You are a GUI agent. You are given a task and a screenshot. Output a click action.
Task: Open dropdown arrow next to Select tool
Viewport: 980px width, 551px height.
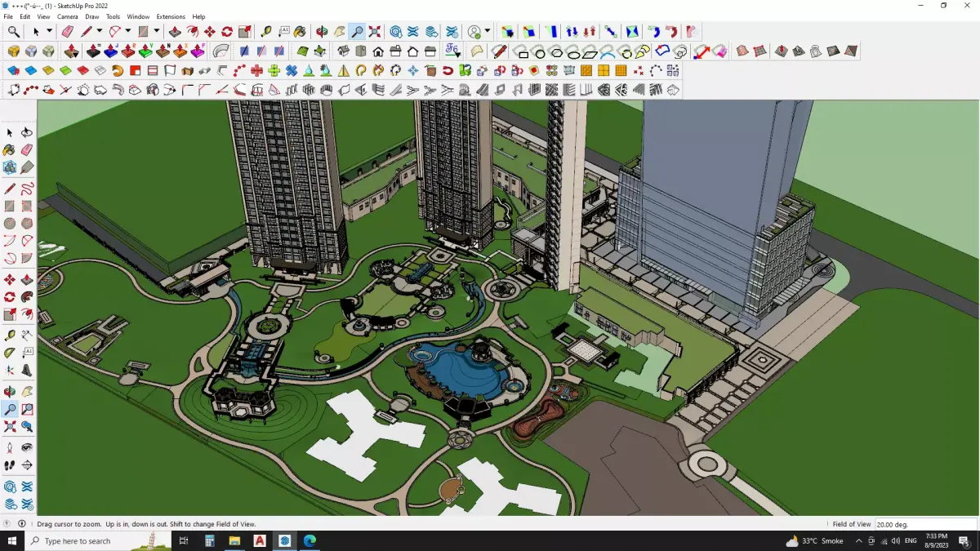[49, 31]
